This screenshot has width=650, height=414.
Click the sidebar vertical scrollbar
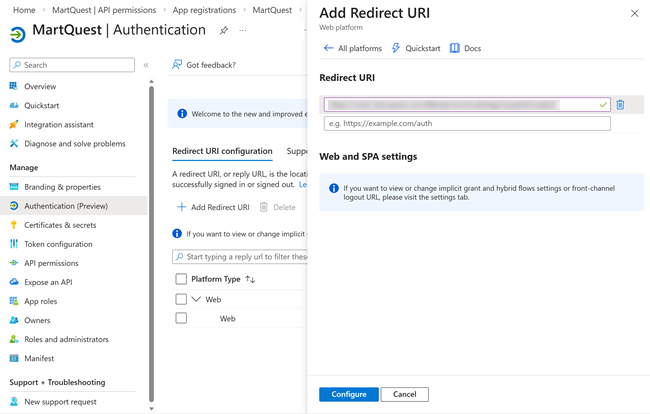click(151, 244)
